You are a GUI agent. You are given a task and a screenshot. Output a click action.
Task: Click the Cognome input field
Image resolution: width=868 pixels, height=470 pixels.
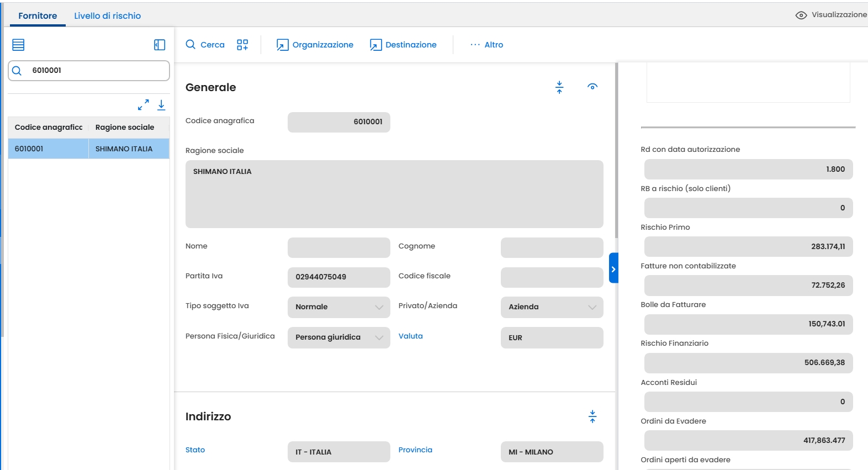point(552,247)
